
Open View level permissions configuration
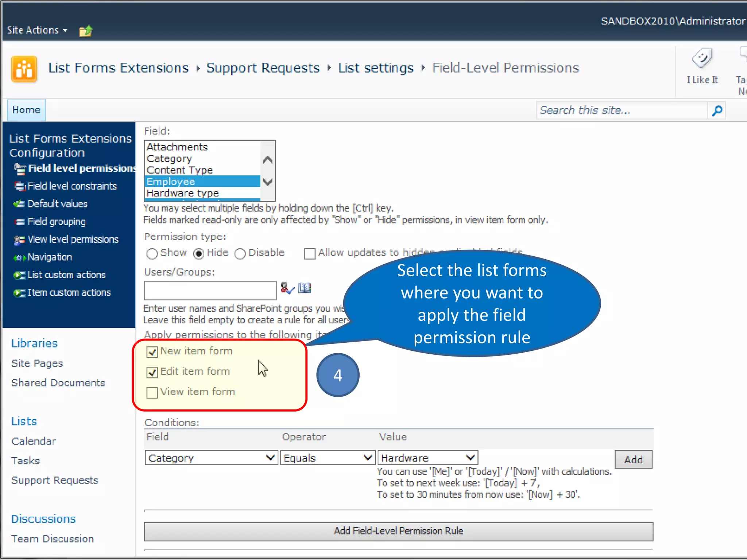73,240
